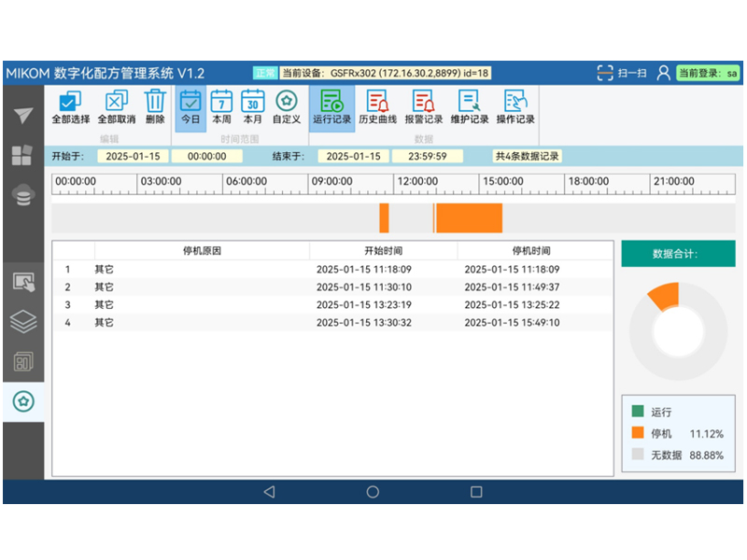The image size is (747, 560).
Task: Select 本月 time range
Action: [x=253, y=102]
